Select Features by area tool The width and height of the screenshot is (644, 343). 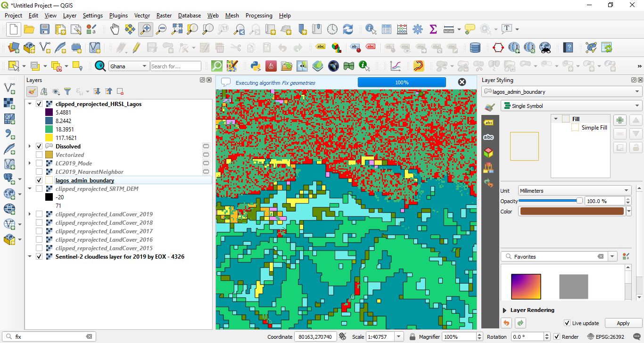(x=14, y=66)
